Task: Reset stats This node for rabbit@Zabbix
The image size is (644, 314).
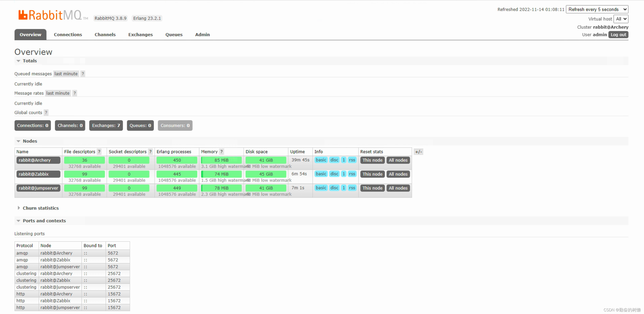Action: coord(372,174)
